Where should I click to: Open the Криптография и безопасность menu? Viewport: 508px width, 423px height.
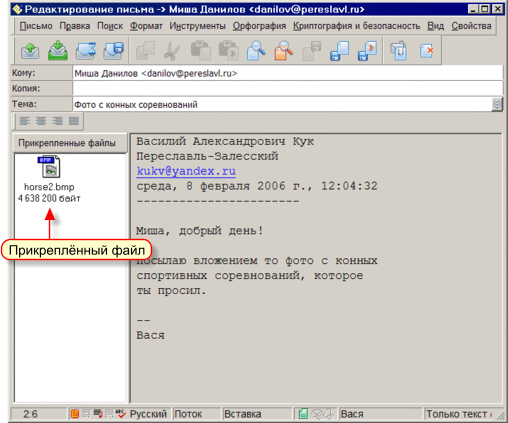(356, 26)
